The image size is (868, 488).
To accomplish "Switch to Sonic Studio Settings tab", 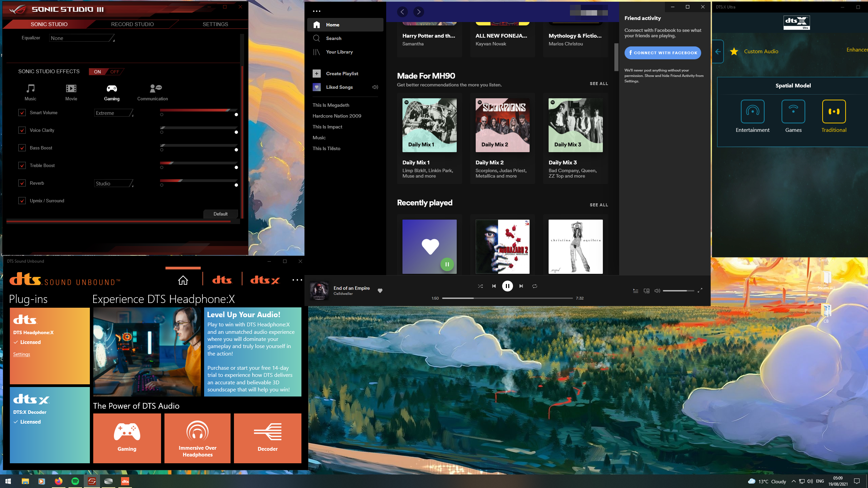I will (x=215, y=24).
